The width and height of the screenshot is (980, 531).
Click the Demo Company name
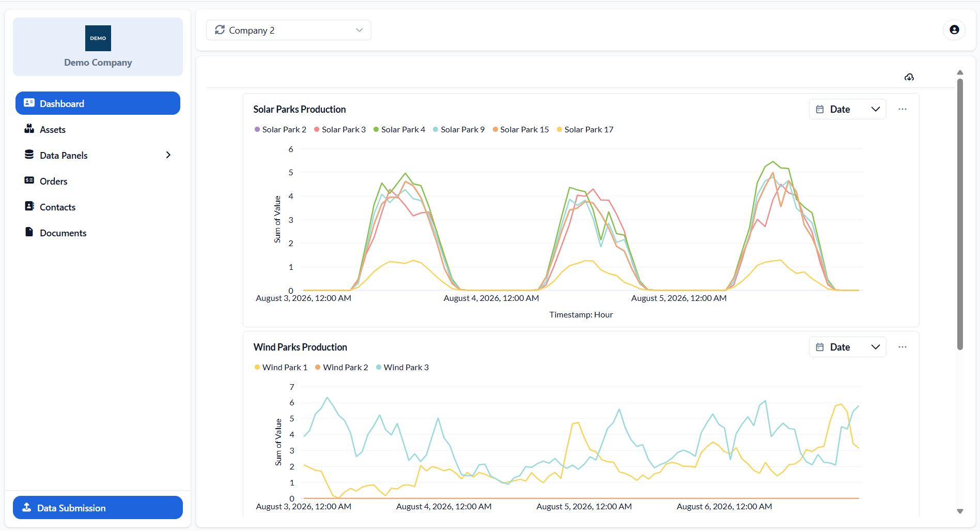pos(98,63)
